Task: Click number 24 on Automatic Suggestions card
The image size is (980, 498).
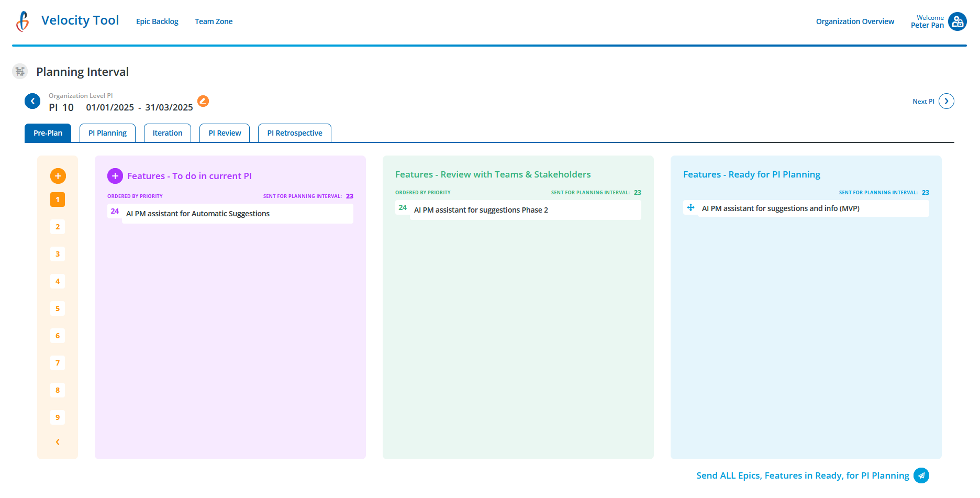Action: 115,211
